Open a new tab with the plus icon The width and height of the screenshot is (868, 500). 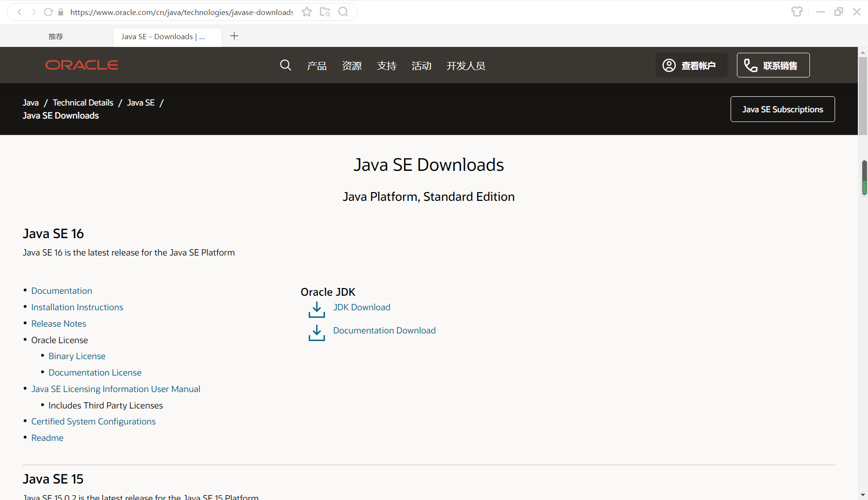pos(234,36)
